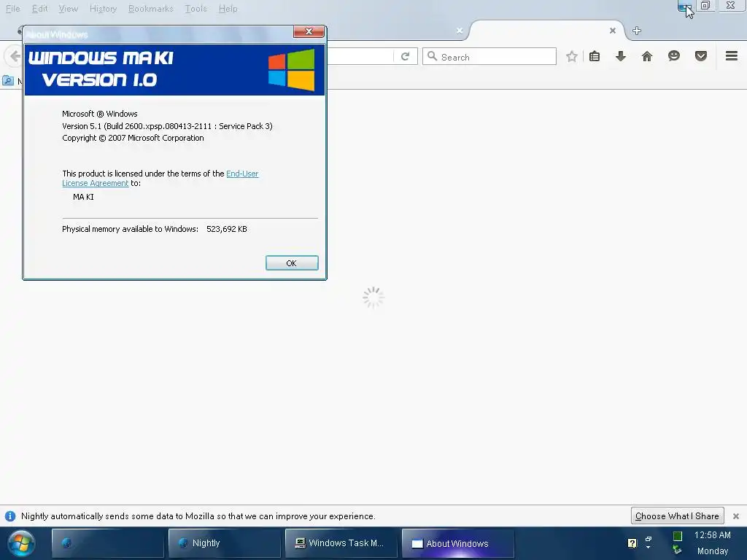Open the File menu
Viewport: 747px width, 560px height.
(x=13, y=9)
